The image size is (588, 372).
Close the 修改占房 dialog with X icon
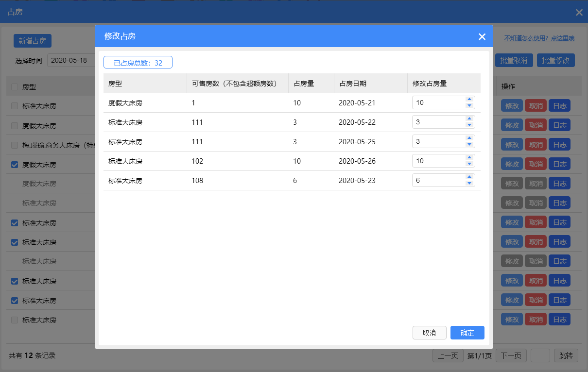482,36
